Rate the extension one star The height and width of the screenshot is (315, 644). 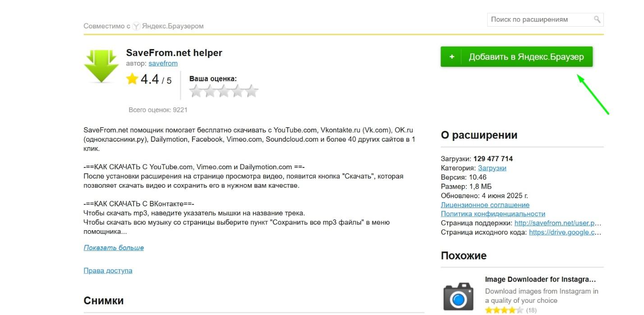click(196, 91)
